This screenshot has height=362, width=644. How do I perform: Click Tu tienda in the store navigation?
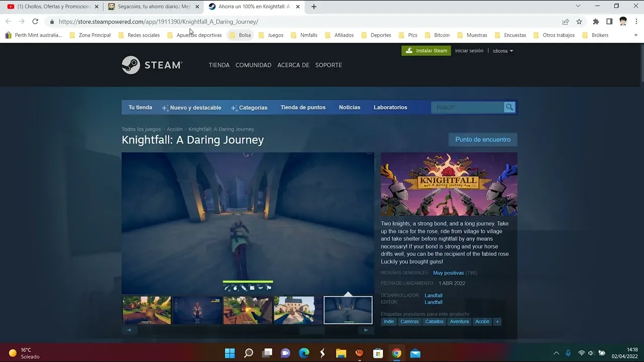coord(140,108)
